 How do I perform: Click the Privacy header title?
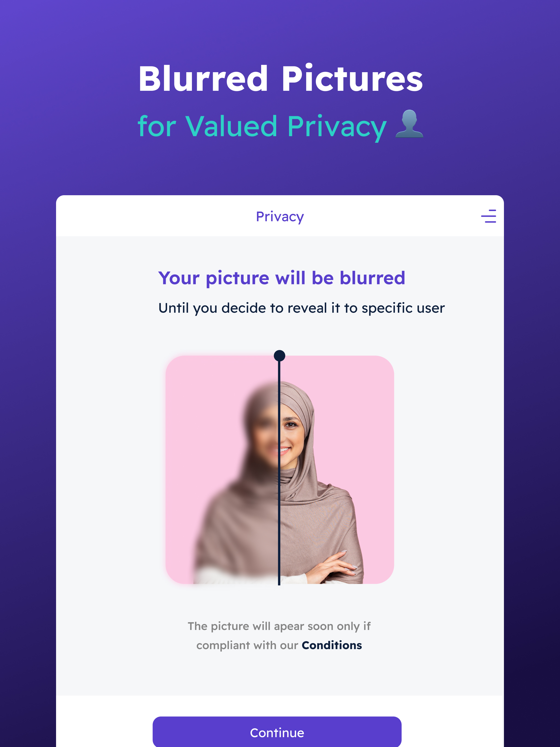280,217
